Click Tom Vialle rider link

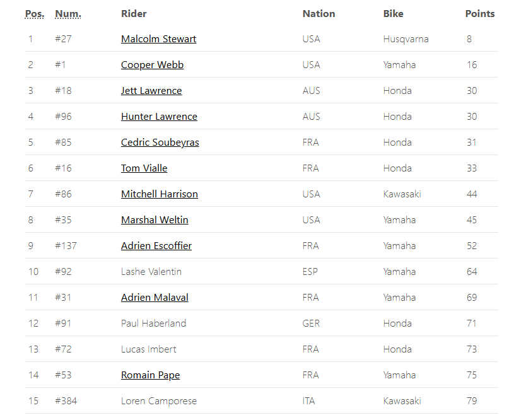pos(144,168)
